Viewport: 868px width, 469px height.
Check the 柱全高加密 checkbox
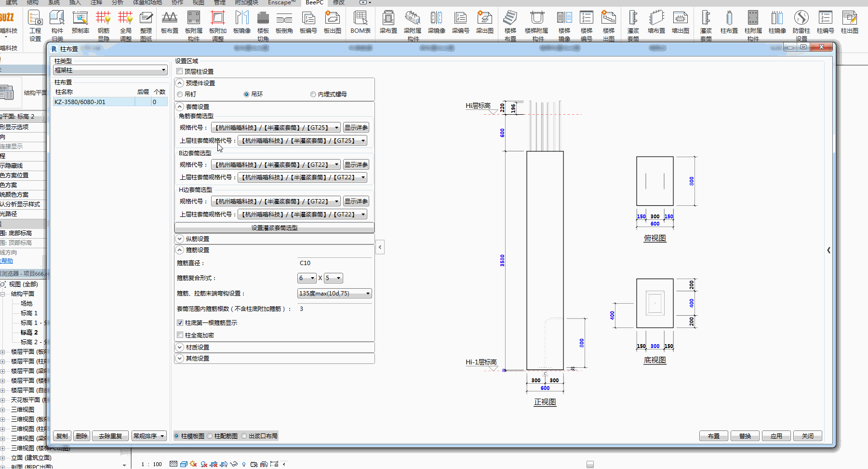180,335
